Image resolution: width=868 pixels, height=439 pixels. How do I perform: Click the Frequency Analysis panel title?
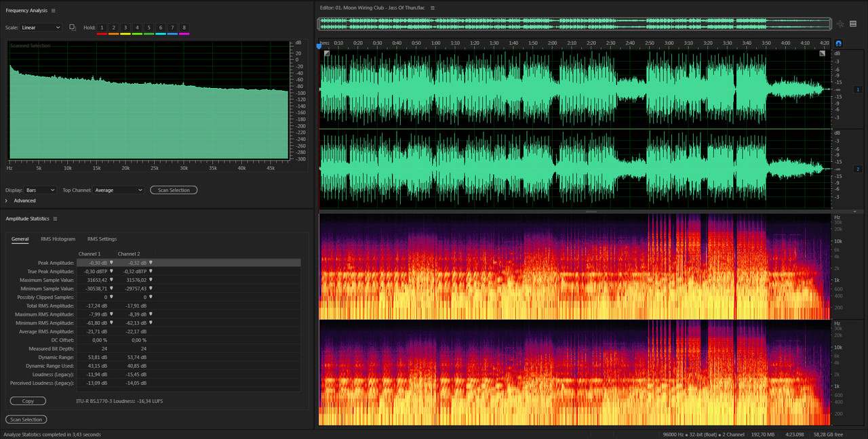pyautogui.click(x=26, y=11)
